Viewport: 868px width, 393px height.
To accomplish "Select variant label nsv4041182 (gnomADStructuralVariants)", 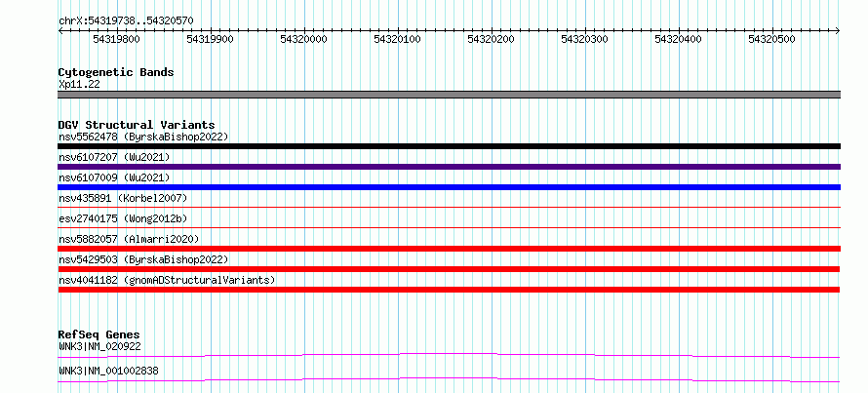I will (x=167, y=280).
